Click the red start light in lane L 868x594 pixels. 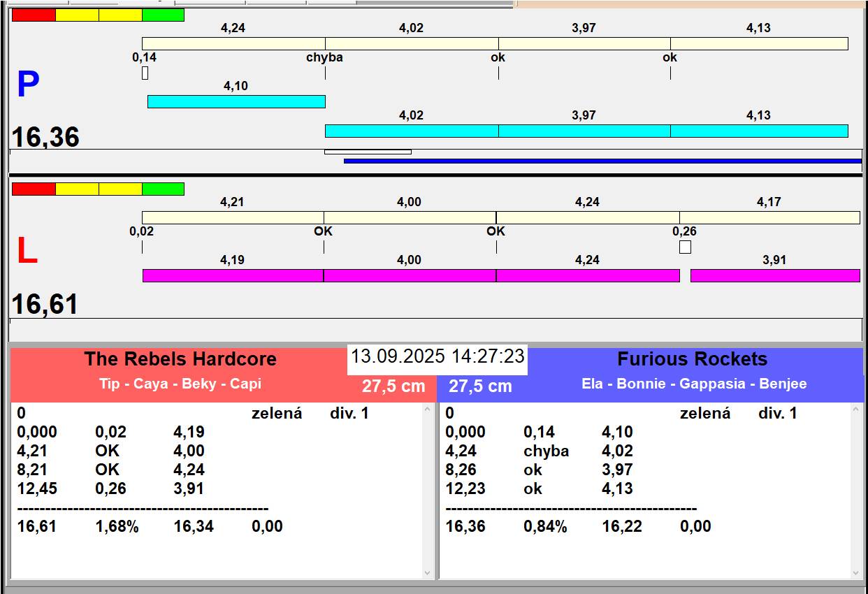coord(34,189)
